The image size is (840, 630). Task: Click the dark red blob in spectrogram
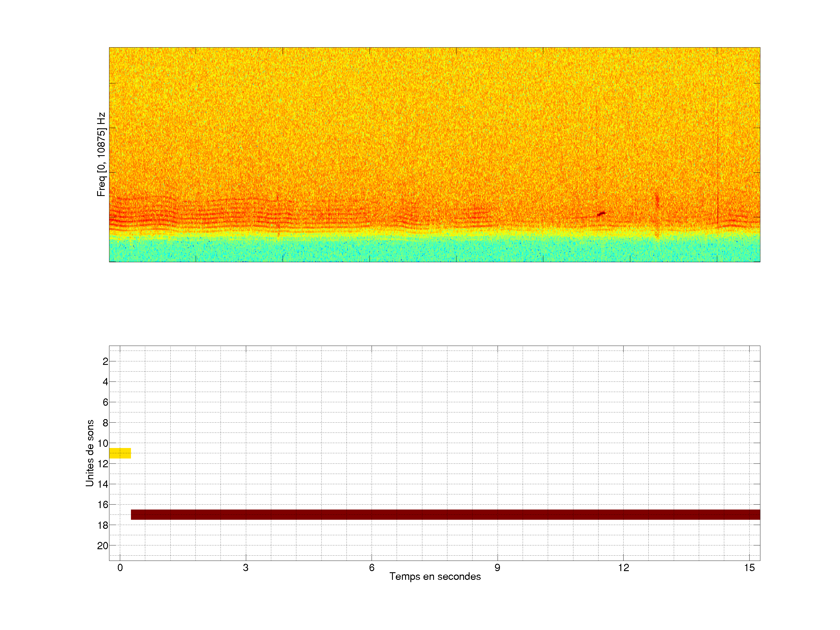click(x=601, y=214)
